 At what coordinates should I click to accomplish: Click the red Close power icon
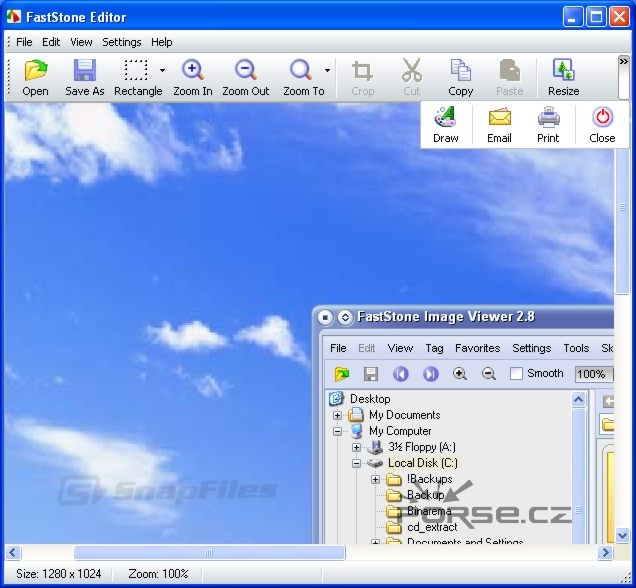[602, 117]
